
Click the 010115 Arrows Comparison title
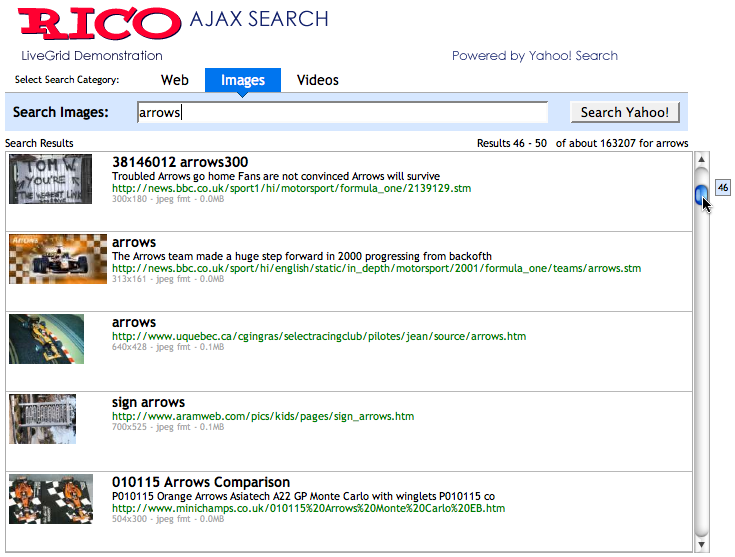[201, 482]
